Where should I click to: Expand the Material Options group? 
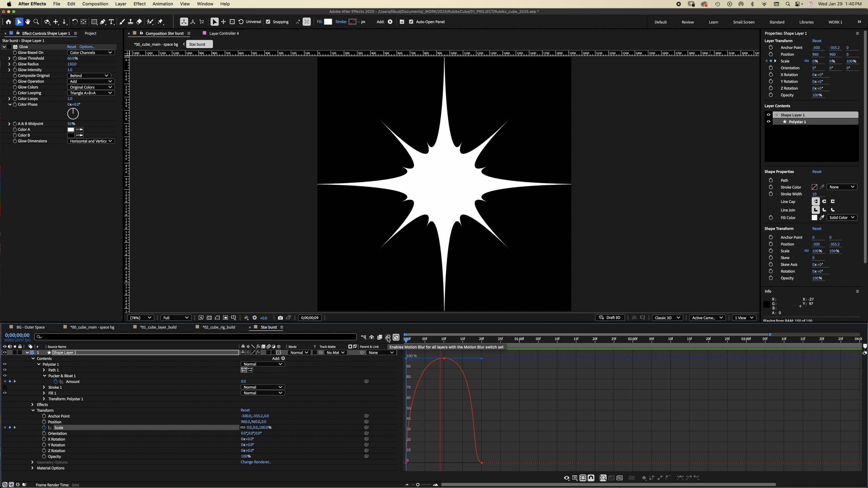click(x=33, y=468)
